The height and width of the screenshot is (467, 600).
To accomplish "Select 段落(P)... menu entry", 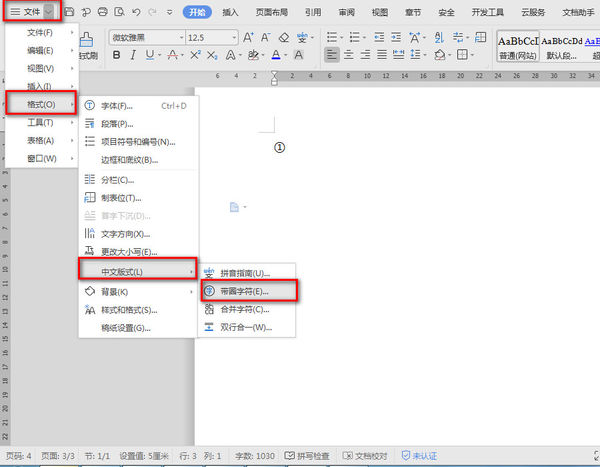I will [x=139, y=124].
